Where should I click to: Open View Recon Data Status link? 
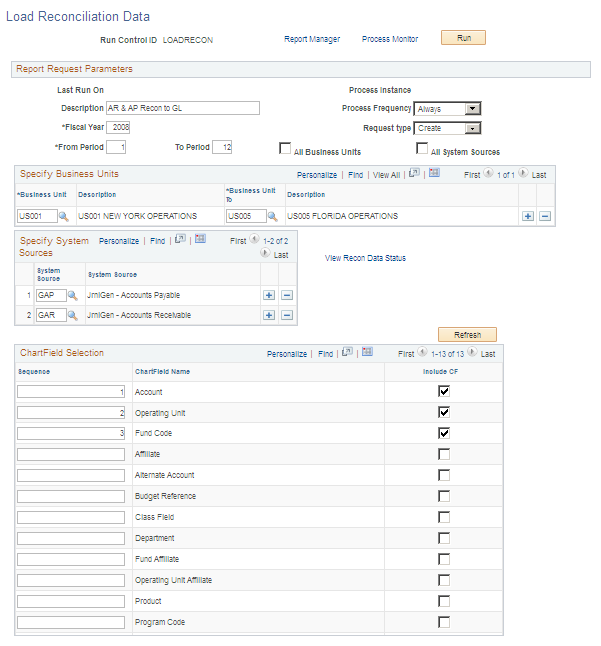(365, 258)
